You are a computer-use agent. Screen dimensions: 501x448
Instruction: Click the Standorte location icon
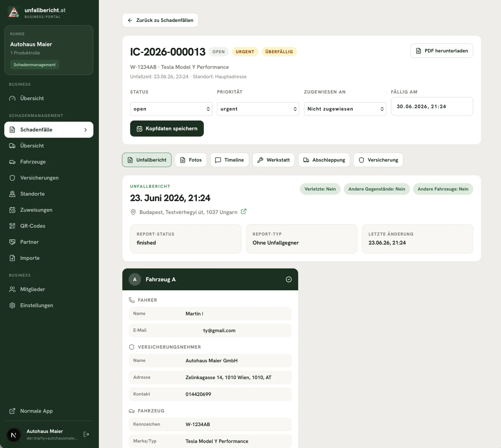pos(12,194)
